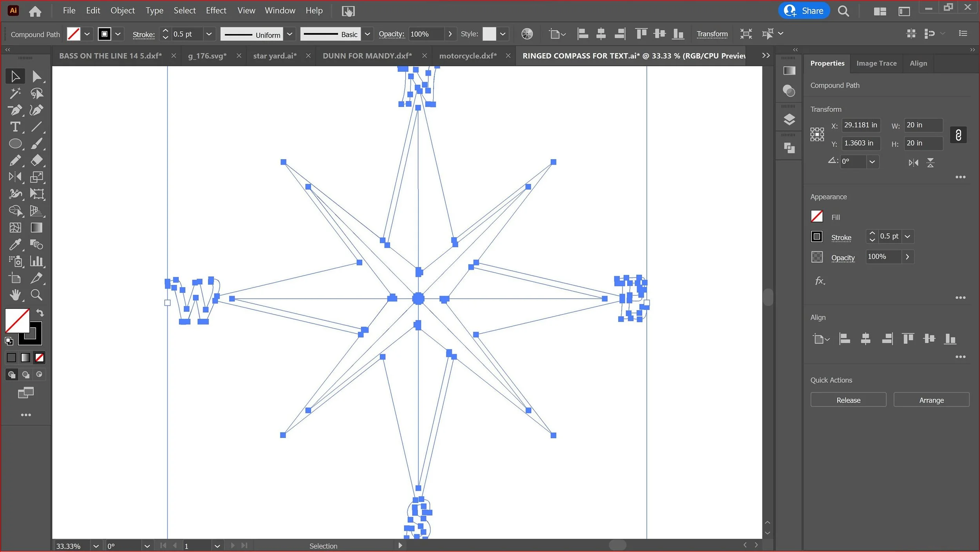Swap fill and stroke colors
980x552 pixels.
click(40, 313)
